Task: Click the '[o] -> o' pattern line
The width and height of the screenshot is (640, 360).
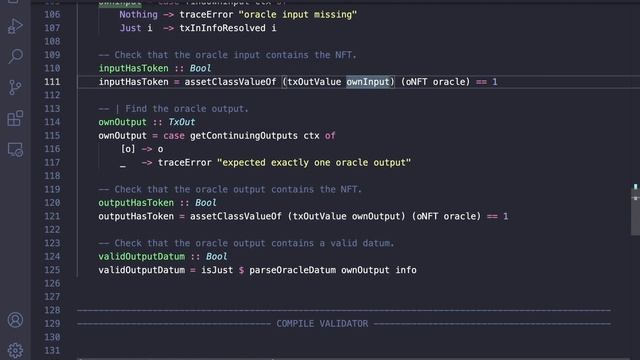Action: (x=141, y=149)
